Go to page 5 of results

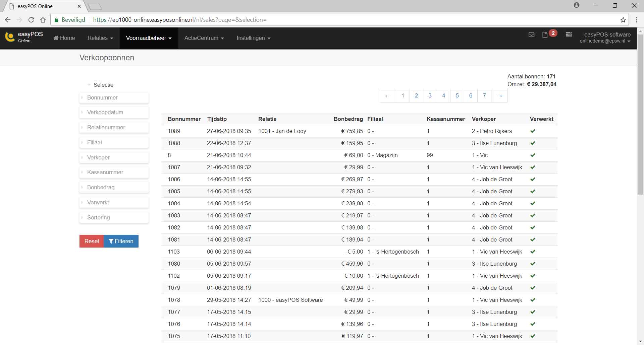[x=457, y=96]
